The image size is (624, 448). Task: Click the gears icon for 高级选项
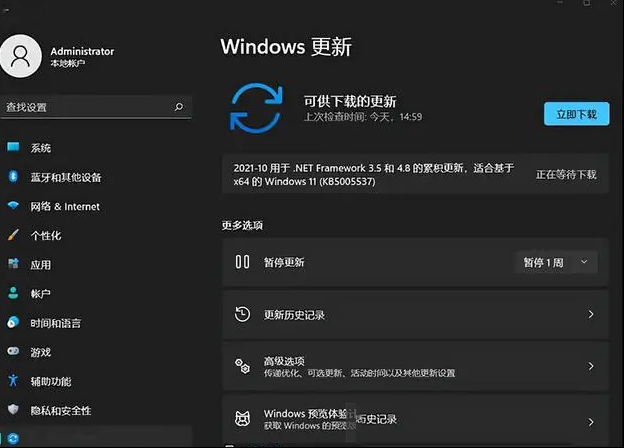coord(242,366)
